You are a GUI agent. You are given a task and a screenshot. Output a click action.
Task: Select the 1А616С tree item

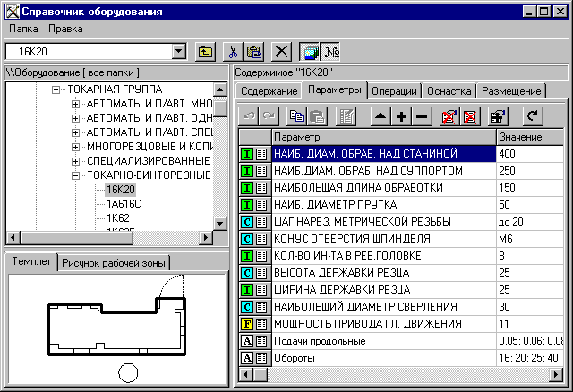[x=124, y=204]
